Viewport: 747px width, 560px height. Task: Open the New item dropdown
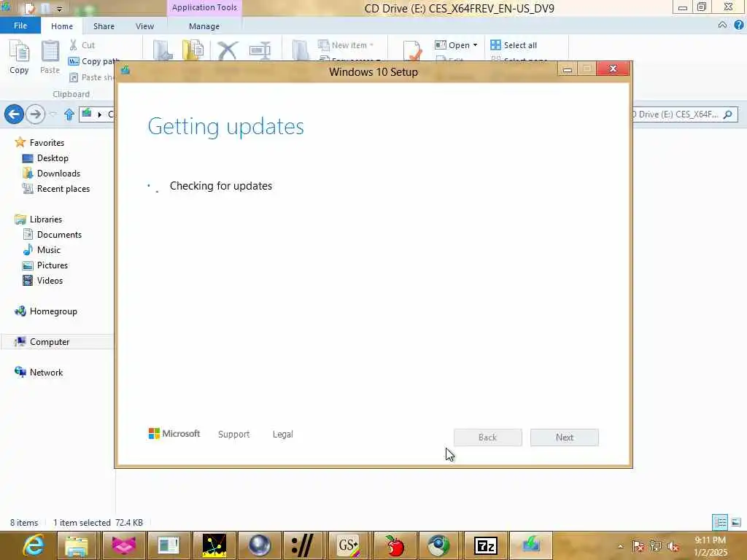point(346,45)
